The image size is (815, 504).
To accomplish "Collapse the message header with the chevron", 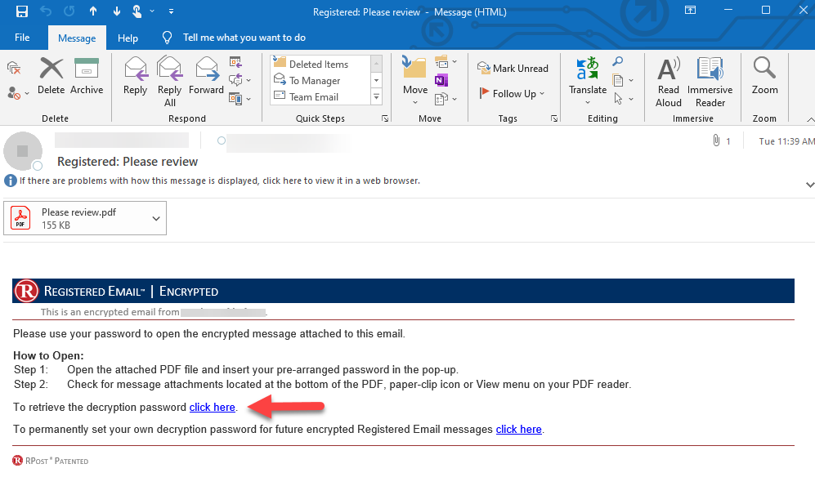I will point(809,185).
